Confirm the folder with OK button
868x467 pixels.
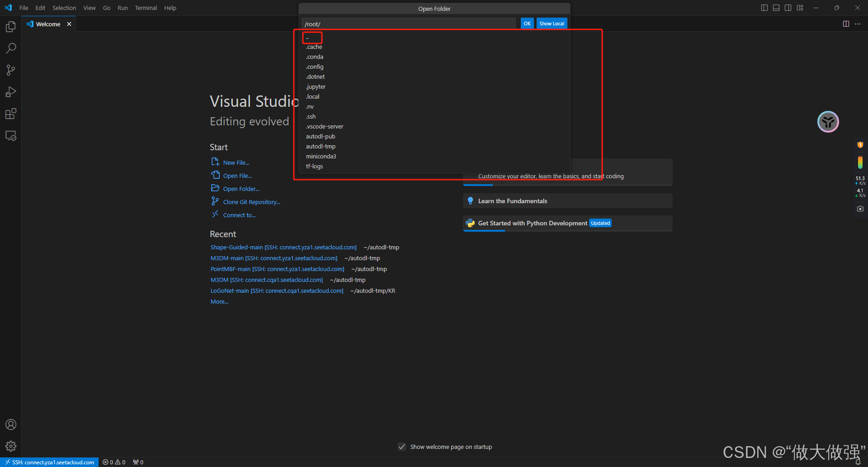click(x=527, y=24)
